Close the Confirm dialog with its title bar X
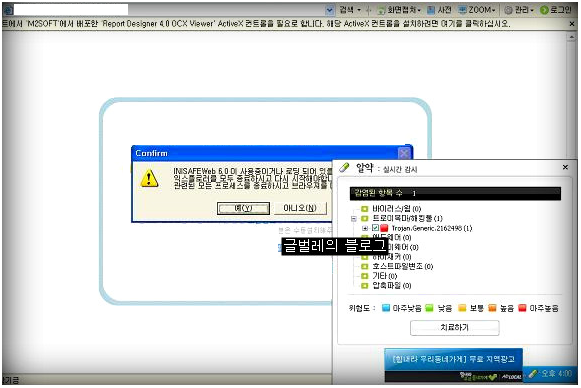The height and width of the screenshot is (388, 581). pos(404,153)
